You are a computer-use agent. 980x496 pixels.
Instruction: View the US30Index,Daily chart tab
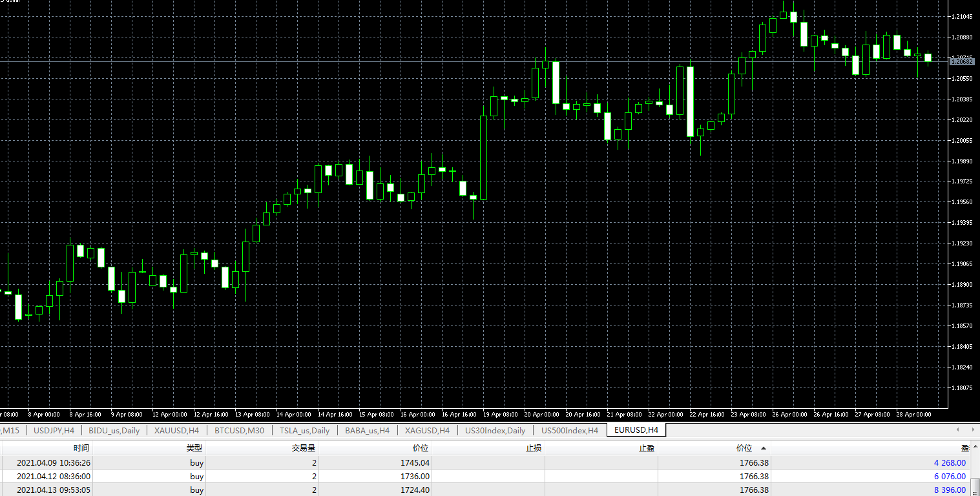(x=495, y=430)
